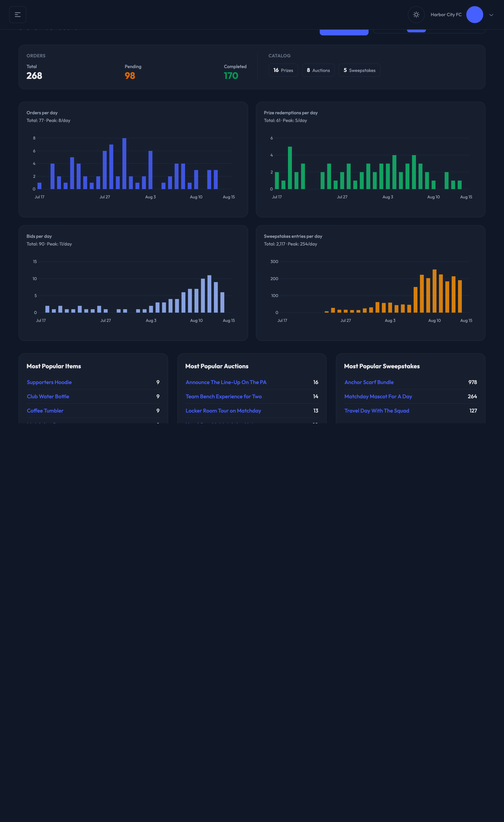Open Supporters Hoodie item link
504x822 pixels.
(49, 382)
